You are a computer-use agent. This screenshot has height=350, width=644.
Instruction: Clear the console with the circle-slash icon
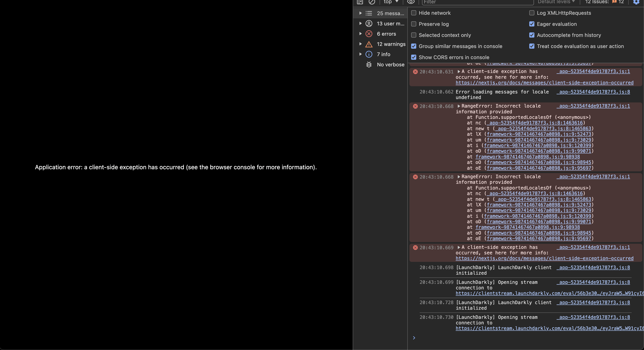pos(372,2)
